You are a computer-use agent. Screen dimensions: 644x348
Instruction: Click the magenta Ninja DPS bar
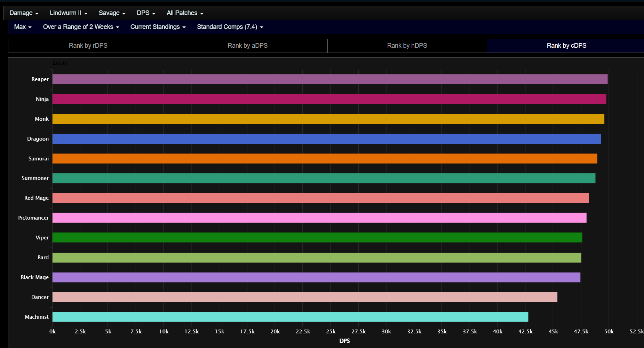329,99
